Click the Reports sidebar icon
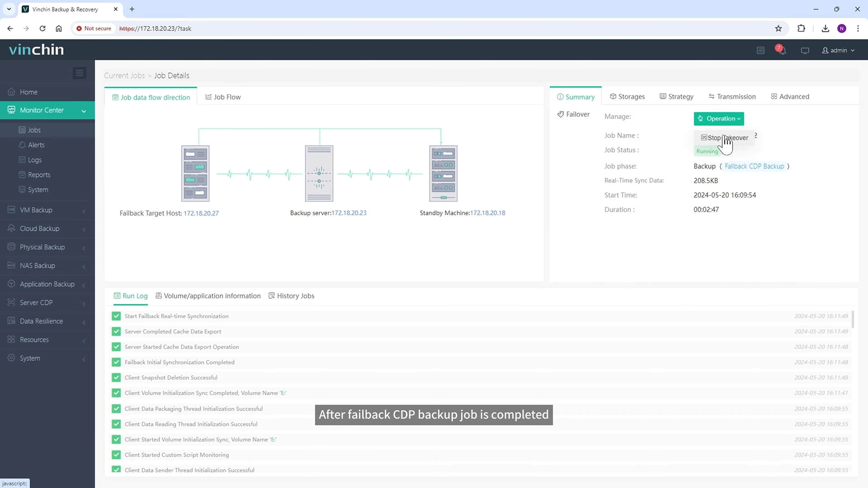The height and width of the screenshot is (488, 868). coord(39,174)
